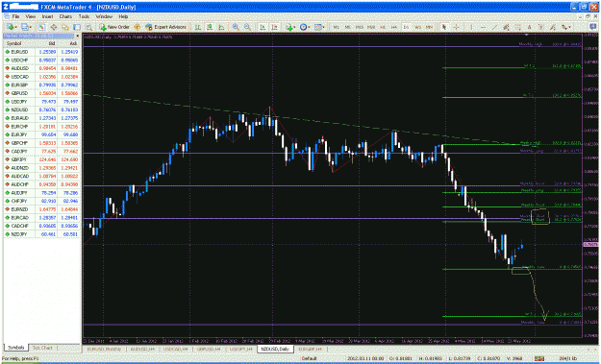Toggle the Expert Advisors button

pos(165,27)
